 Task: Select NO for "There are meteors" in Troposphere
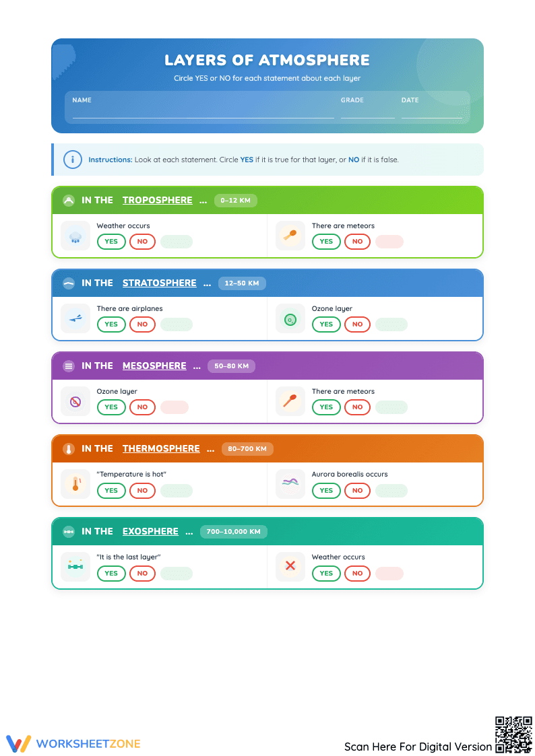(x=358, y=242)
